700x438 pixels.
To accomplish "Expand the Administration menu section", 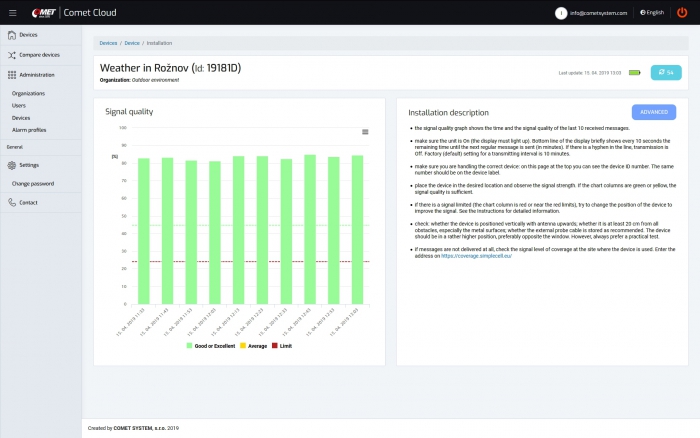I will coord(36,75).
